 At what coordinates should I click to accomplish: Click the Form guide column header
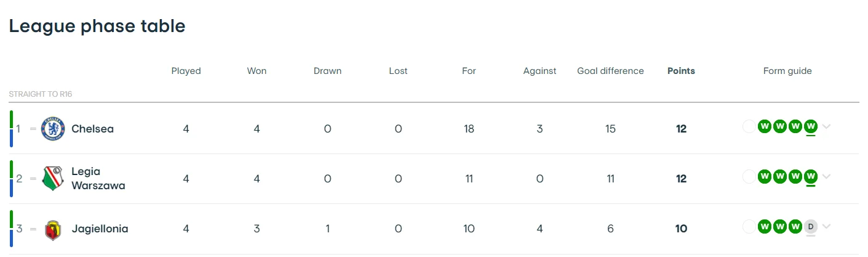tap(787, 71)
